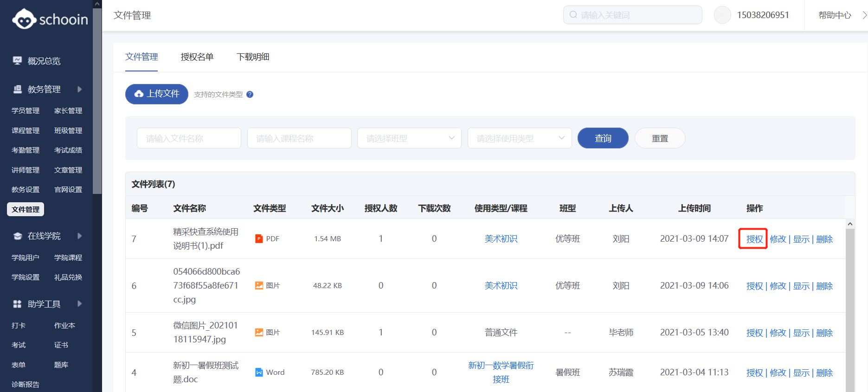
Task: Open 证书 in the sidebar
Action: (x=61, y=345)
